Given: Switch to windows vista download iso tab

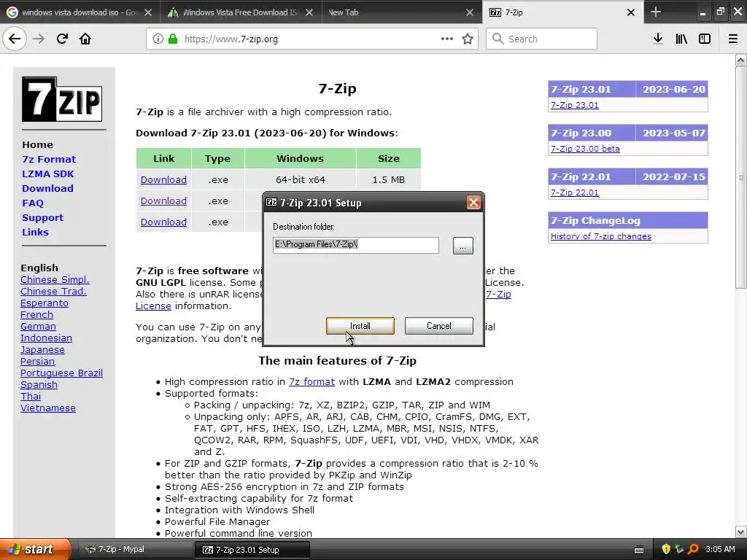Looking at the screenshot, I should [79, 12].
